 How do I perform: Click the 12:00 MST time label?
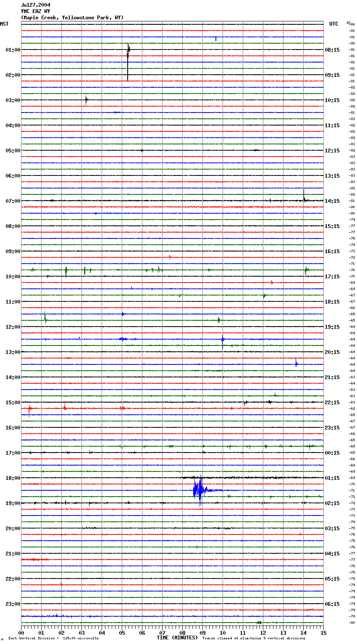tap(13, 327)
